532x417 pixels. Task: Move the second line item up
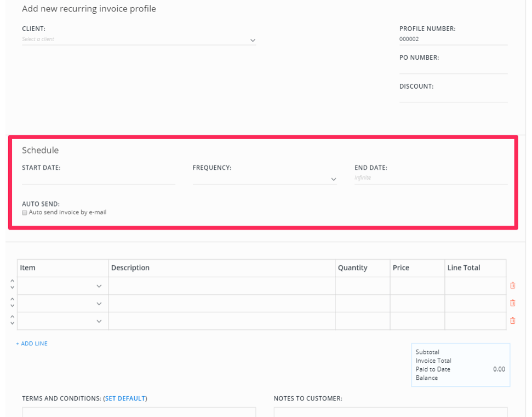(x=12, y=299)
